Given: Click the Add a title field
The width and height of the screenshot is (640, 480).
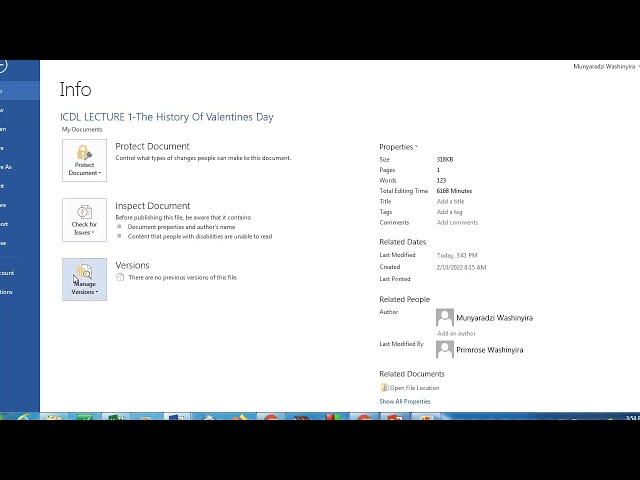Looking at the screenshot, I should click(x=450, y=202).
